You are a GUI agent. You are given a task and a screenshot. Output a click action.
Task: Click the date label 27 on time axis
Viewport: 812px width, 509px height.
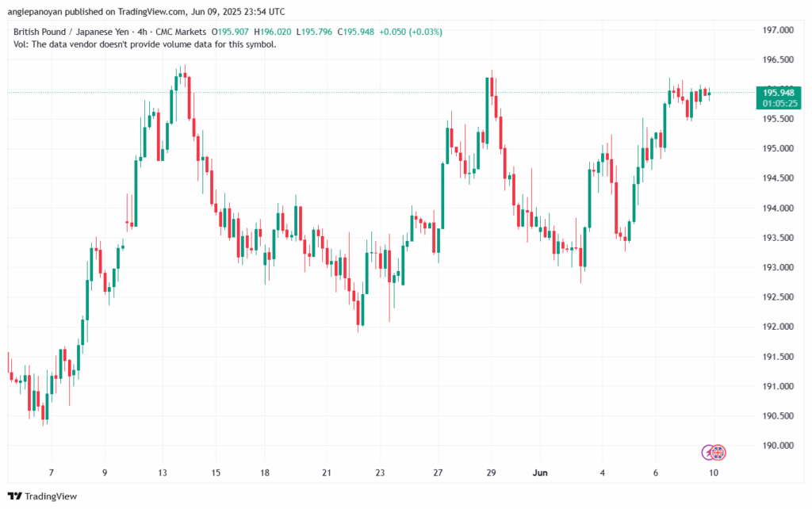coord(438,473)
